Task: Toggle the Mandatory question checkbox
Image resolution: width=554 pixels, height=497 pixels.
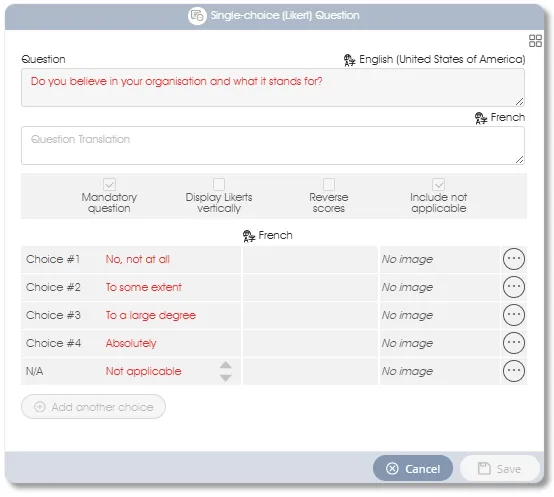Action: [109, 184]
